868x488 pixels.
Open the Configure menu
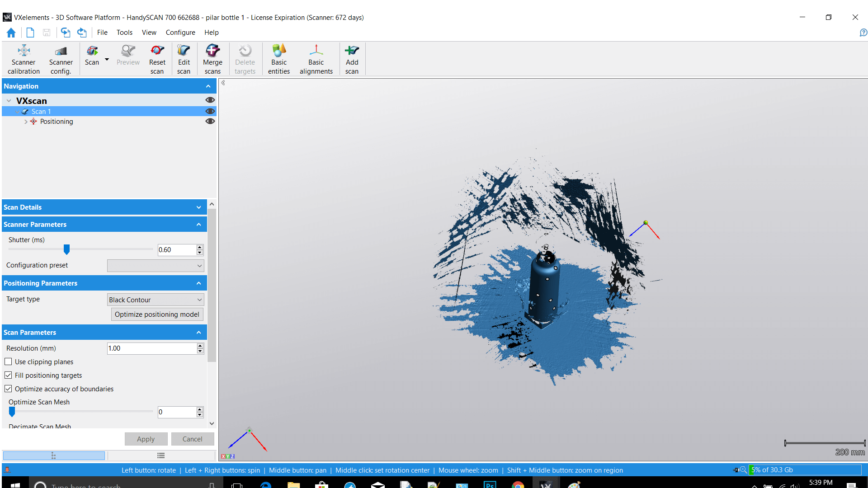[180, 33]
